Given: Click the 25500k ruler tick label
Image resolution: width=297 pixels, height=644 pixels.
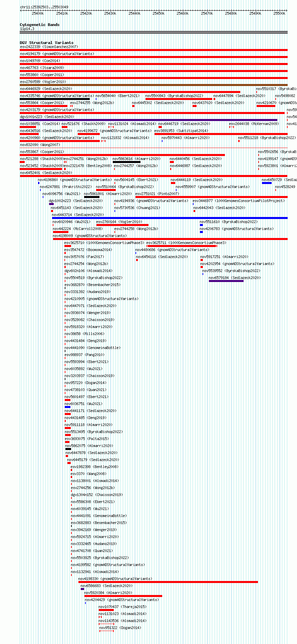Looking at the screenshot, I should (279, 13).
